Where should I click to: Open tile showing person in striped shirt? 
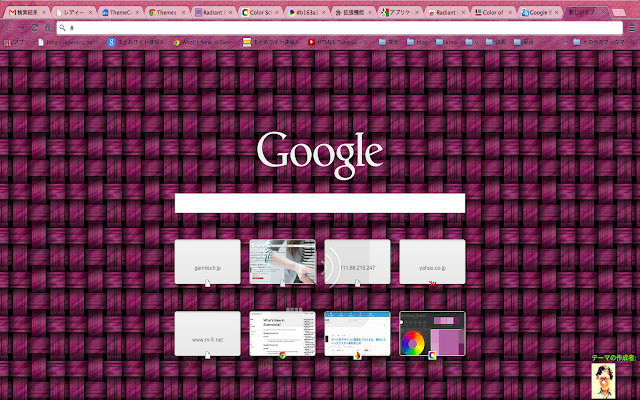282,262
